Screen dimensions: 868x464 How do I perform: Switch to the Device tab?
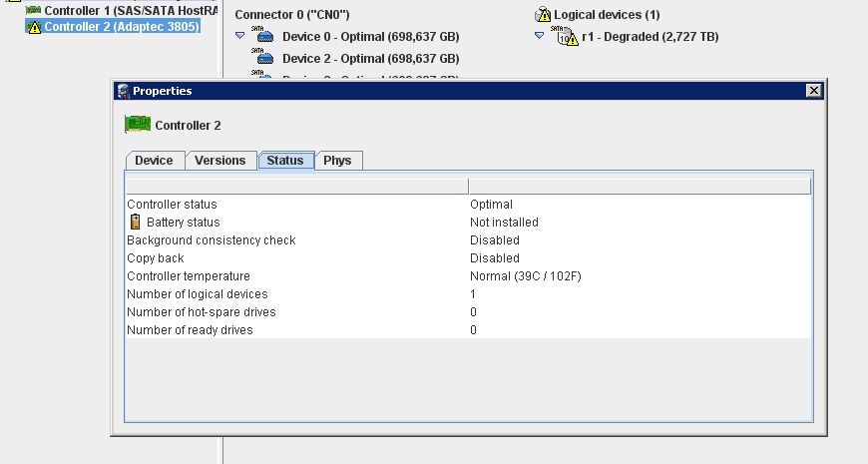pos(154,161)
